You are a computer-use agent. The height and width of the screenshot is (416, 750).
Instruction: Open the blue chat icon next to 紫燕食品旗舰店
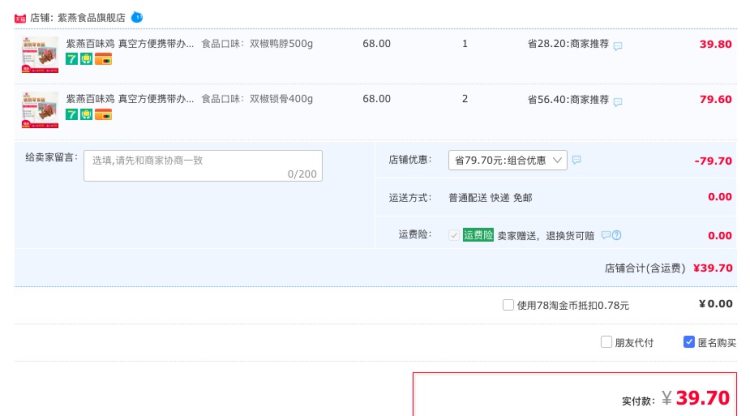click(x=137, y=18)
